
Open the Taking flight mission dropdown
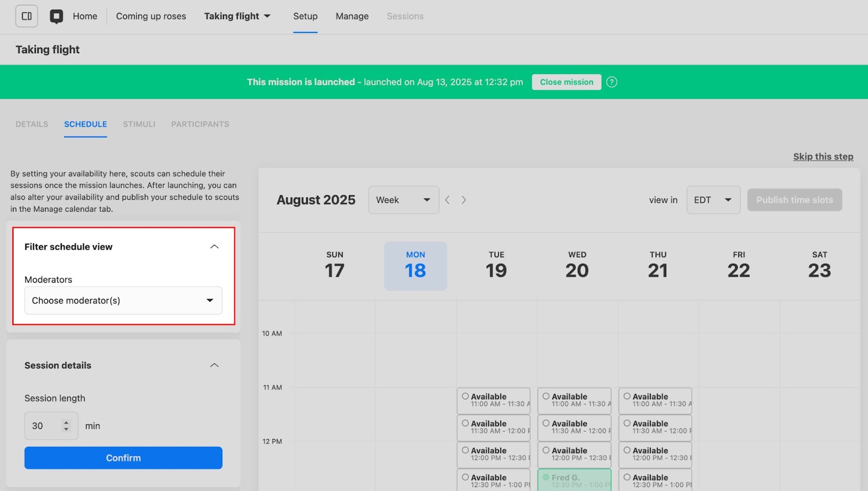(237, 16)
